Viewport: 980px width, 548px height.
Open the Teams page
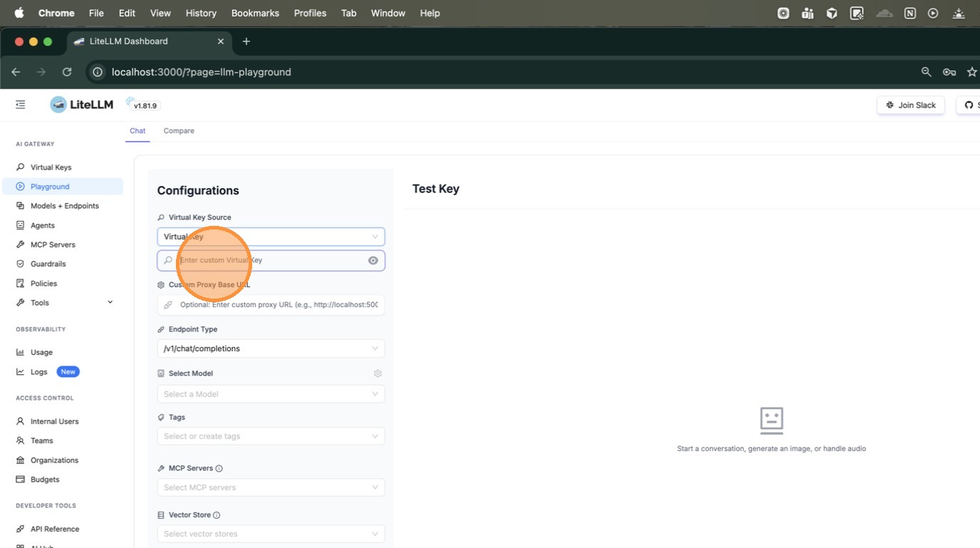(41, 440)
